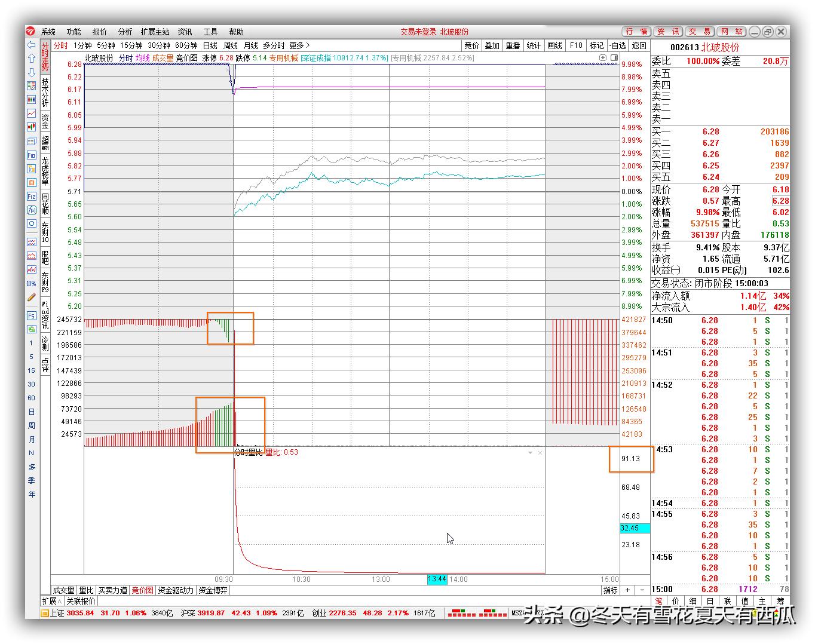Toggle the side panel icon at chart top right
This screenshot has width=815, height=644.
coord(613,58)
